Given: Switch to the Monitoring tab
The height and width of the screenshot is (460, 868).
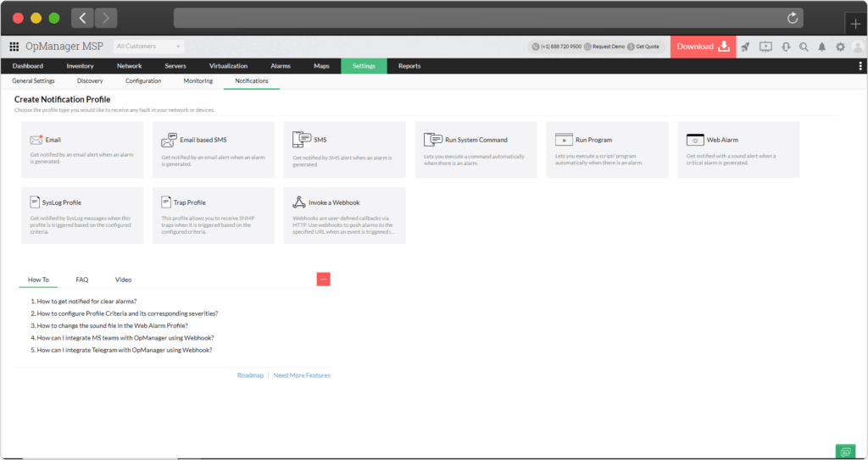Looking at the screenshot, I should point(198,80).
